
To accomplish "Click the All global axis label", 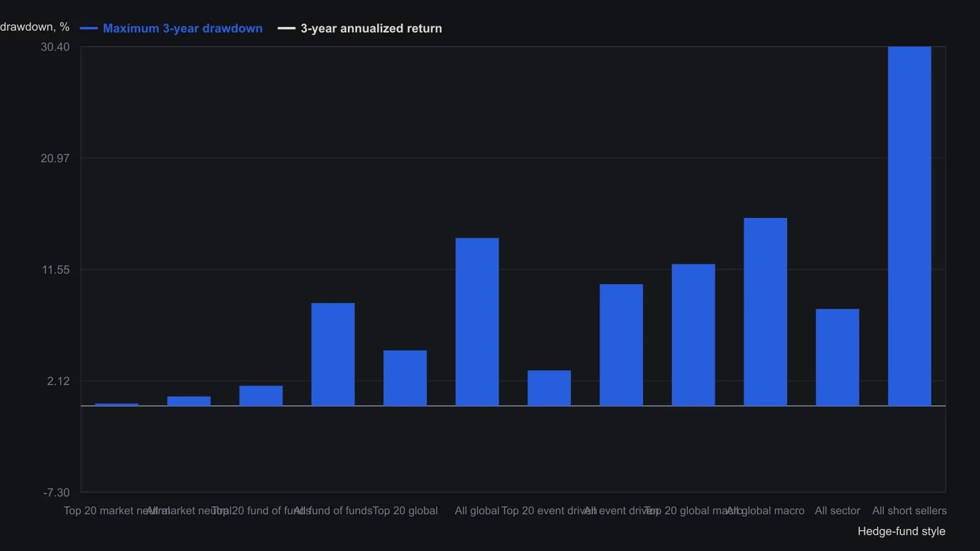I will point(477,511).
